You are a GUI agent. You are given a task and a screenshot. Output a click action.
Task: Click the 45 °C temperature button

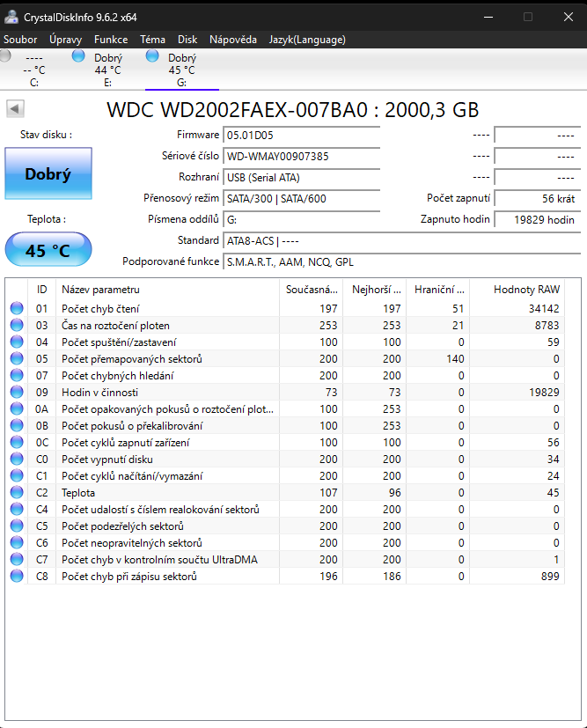pos(48,250)
